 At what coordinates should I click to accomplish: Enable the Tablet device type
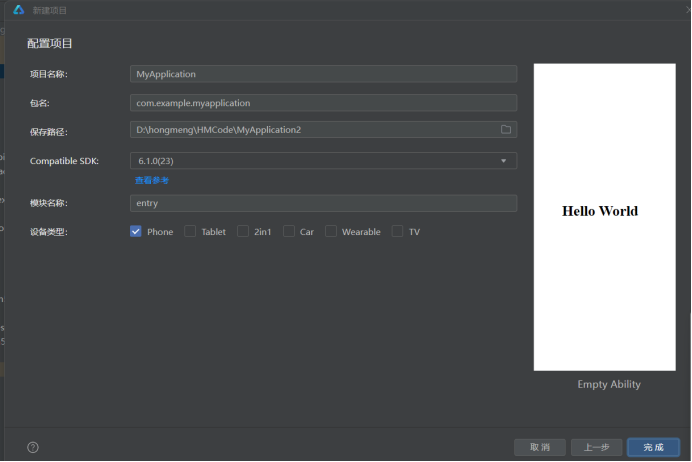pyautogui.click(x=190, y=231)
